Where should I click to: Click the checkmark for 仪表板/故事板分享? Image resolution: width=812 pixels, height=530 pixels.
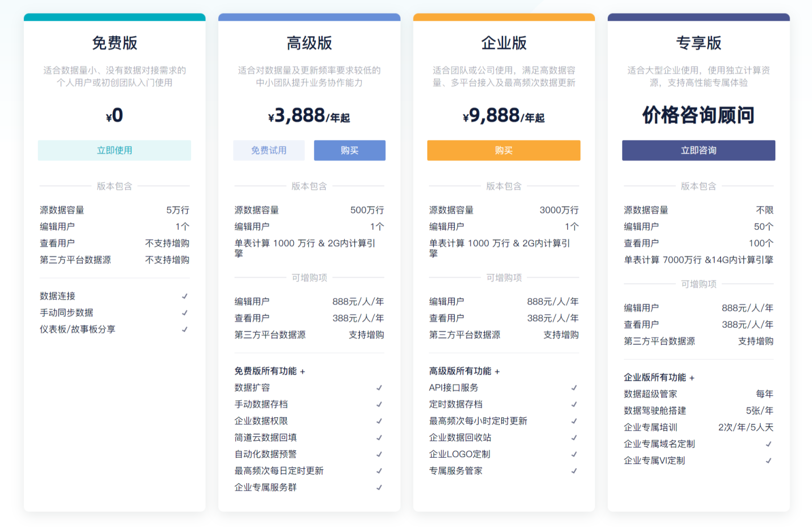[185, 329]
